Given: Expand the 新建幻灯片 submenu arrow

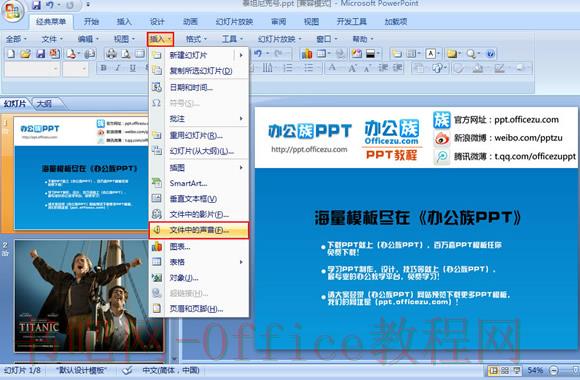Looking at the screenshot, I should coord(241,55).
